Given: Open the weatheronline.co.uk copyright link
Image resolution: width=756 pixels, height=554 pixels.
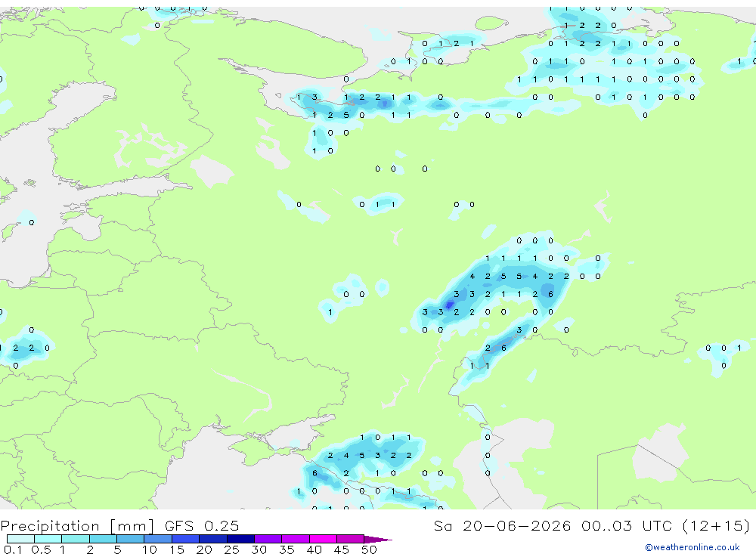Looking at the screenshot, I should coord(692,547).
